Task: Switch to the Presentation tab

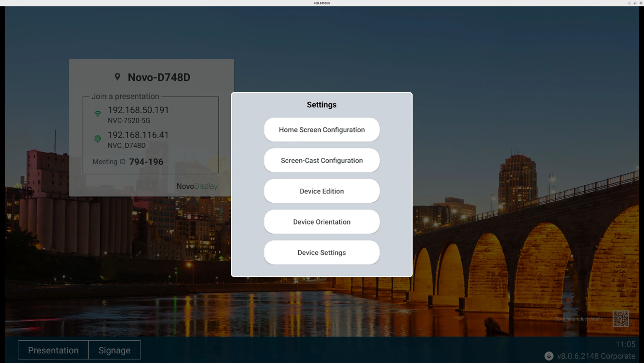Action: (53, 350)
